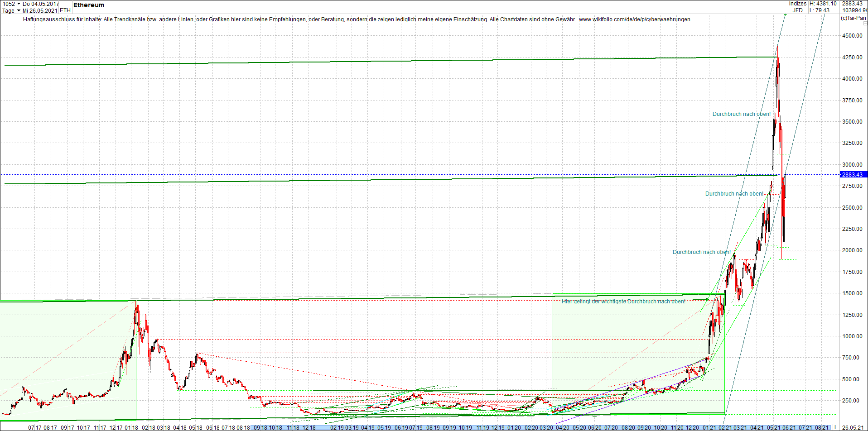Click the ETH symbol field
The height and width of the screenshot is (431, 868).
pyautogui.click(x=65, y=10)
